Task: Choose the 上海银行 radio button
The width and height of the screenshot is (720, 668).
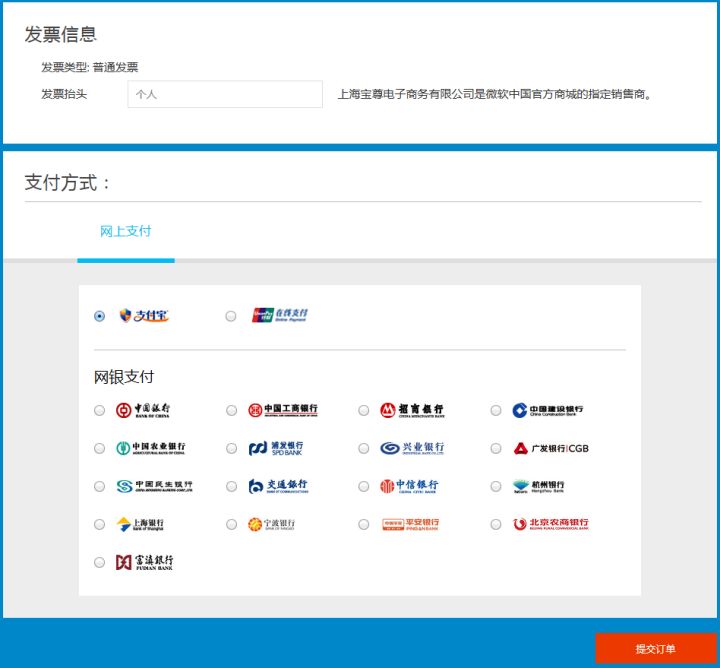Action: point(99,524)
